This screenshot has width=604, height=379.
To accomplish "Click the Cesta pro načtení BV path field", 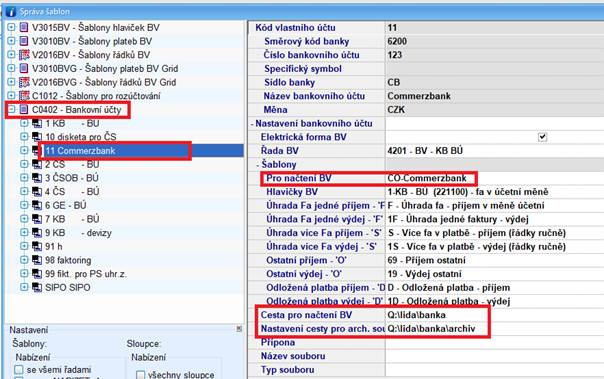I will 494,315.
